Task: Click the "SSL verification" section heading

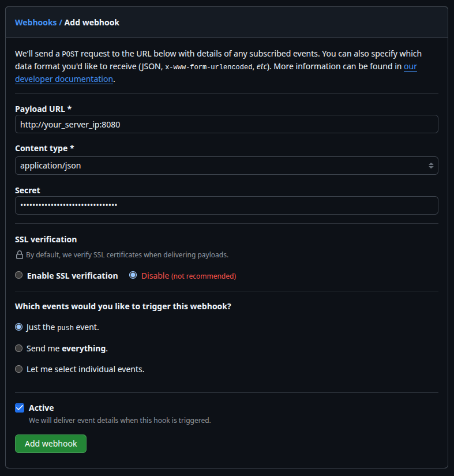Action: click(x=46, y=239)
